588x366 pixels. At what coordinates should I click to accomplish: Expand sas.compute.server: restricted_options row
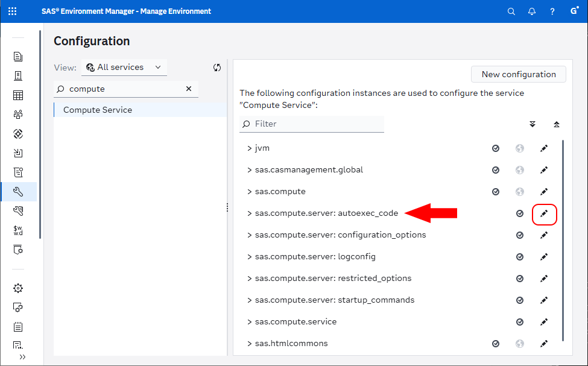[250, 279]
